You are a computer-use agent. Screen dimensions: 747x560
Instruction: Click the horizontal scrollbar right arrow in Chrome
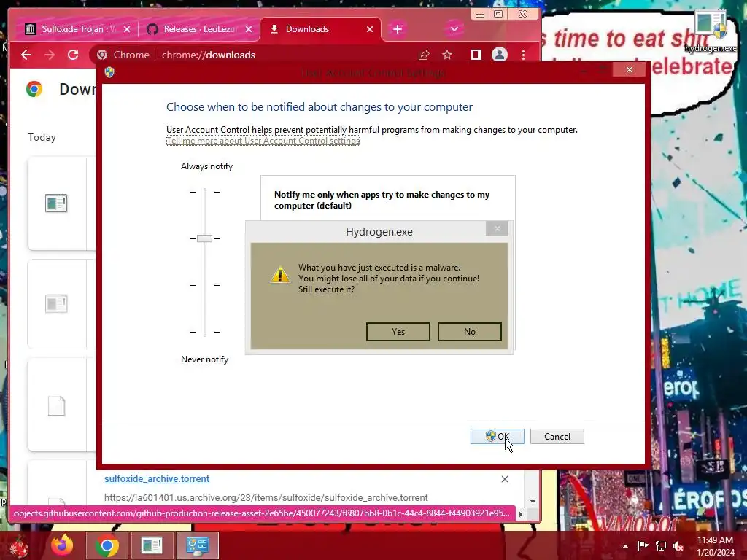pyautogui.click(x=520, y=514)
